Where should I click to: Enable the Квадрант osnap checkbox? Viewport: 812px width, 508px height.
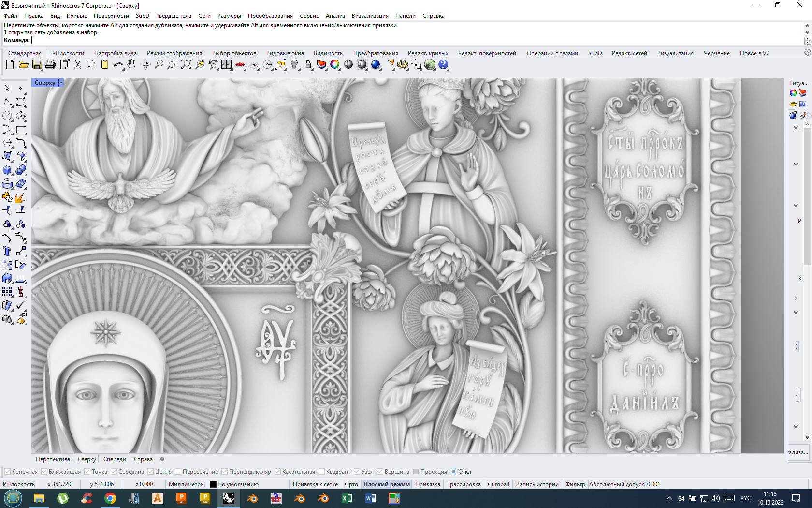(x=321, y=472)
